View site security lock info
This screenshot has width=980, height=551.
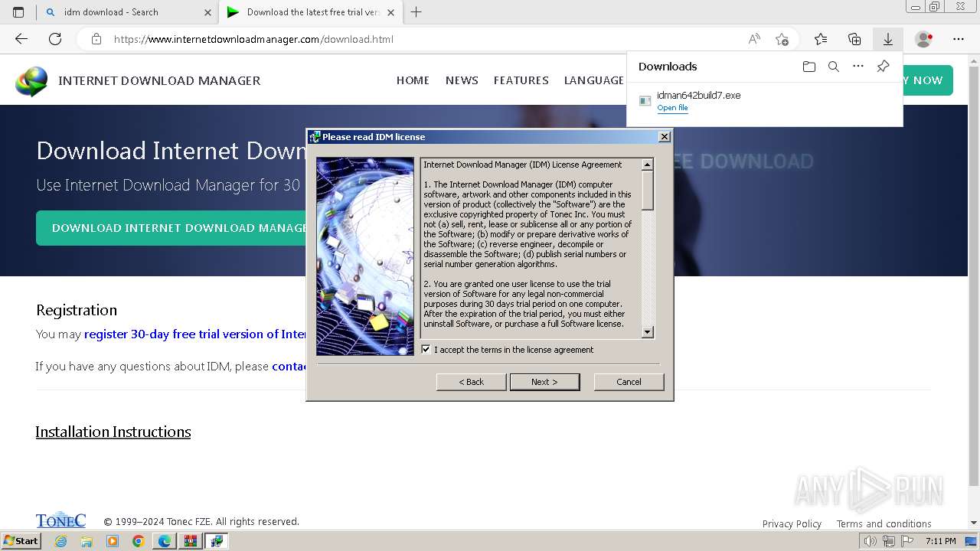pos(96,39)
